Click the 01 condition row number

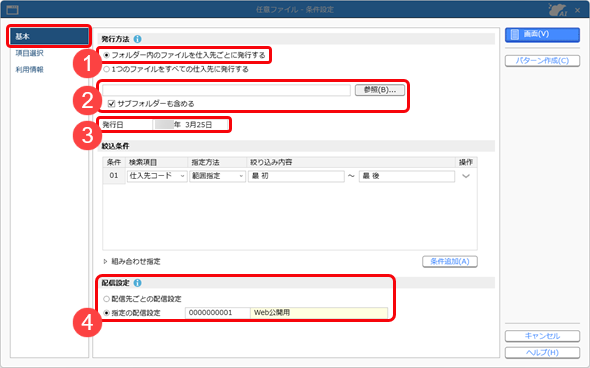(114, 176)
